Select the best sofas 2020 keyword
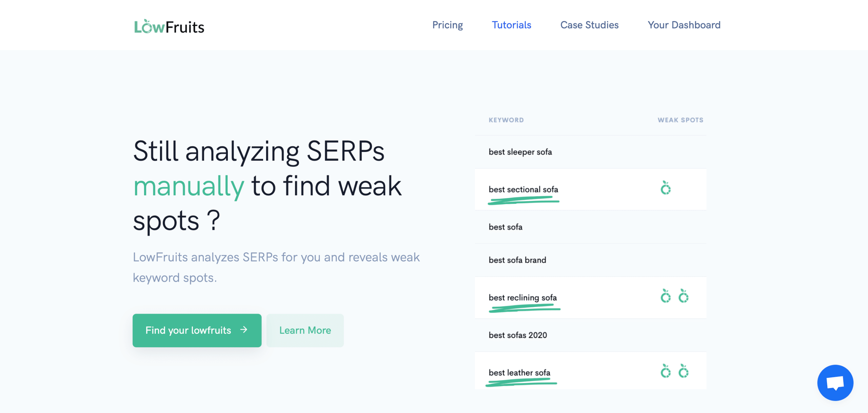 tap(518, 335)
